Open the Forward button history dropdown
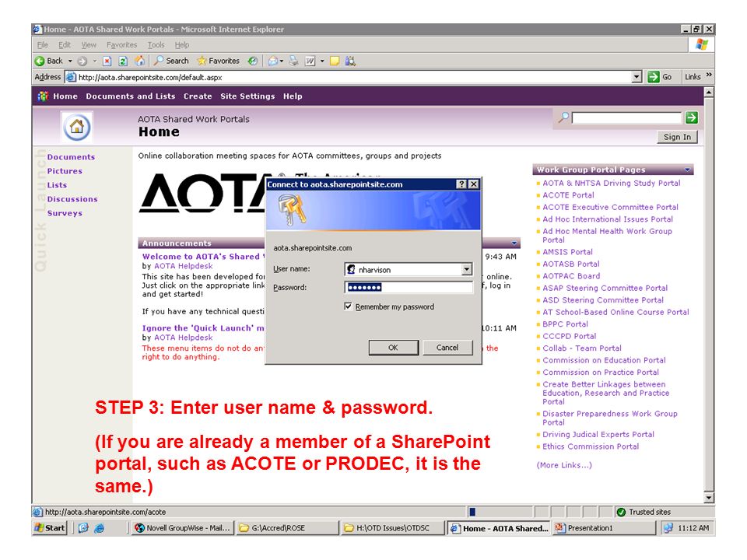The height and width of the screenshot is (560, 747). coord(94,61)
